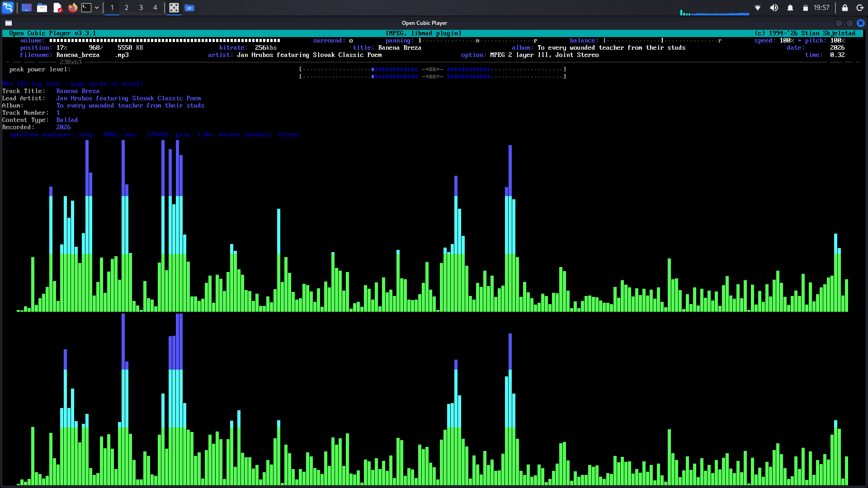Screen dimensions: 868x488
Task: Launch the file manager from the panel
Action: pos(42,8)
